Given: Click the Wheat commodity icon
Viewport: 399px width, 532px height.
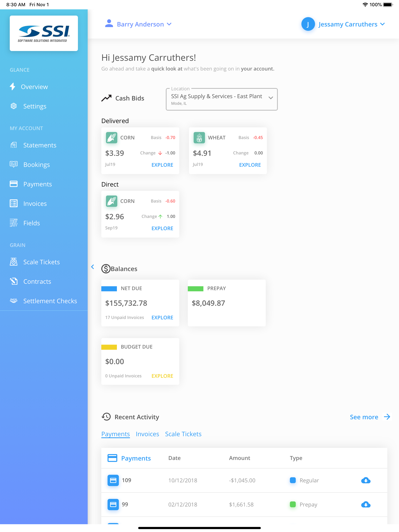Looking at the screenshot, I should [199, 137].
